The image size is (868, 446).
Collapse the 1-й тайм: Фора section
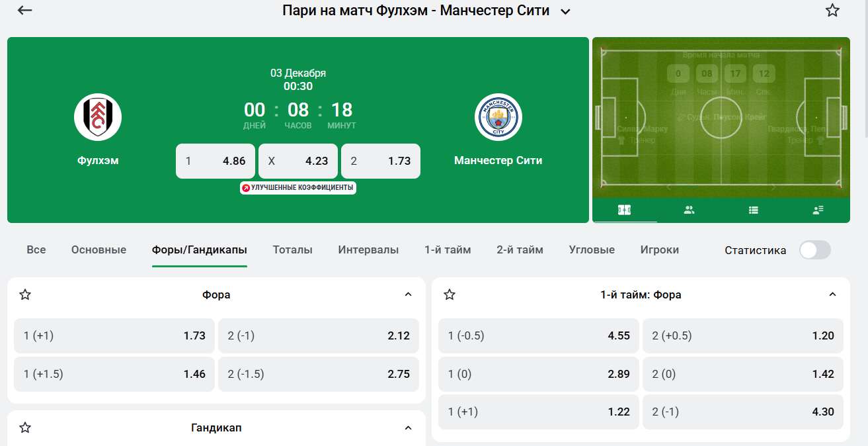point(832,294)
